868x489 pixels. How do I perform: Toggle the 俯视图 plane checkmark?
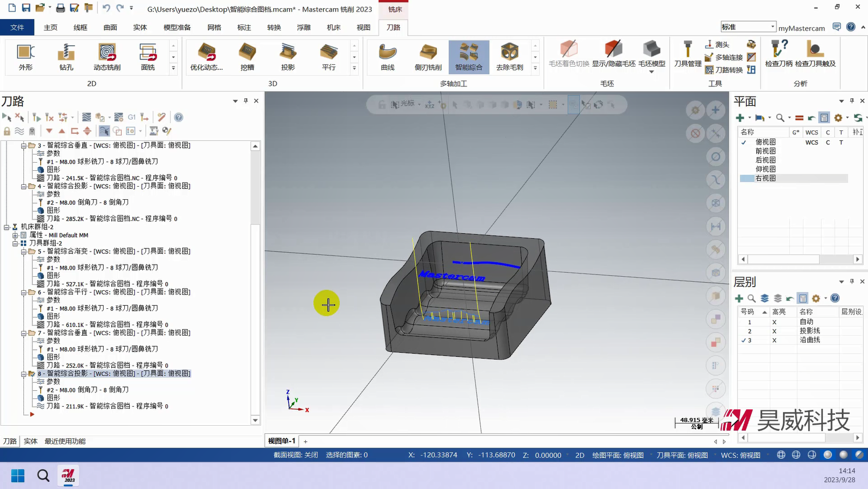click(744, 142)
